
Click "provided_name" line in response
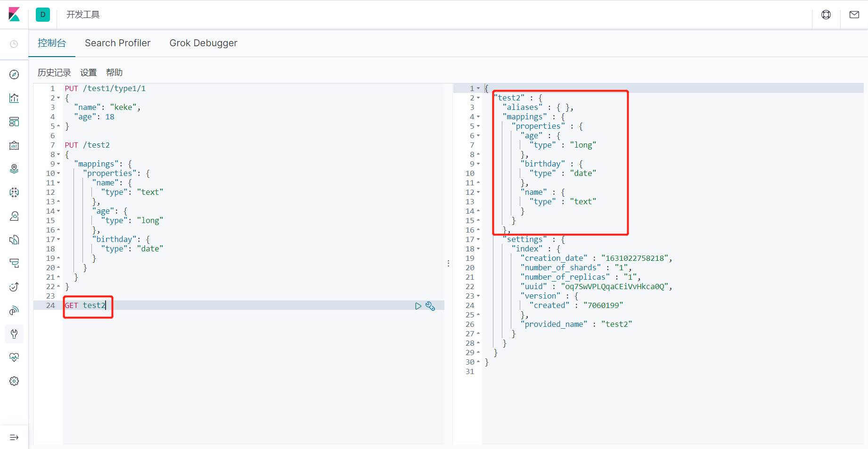tap(576, 324)
